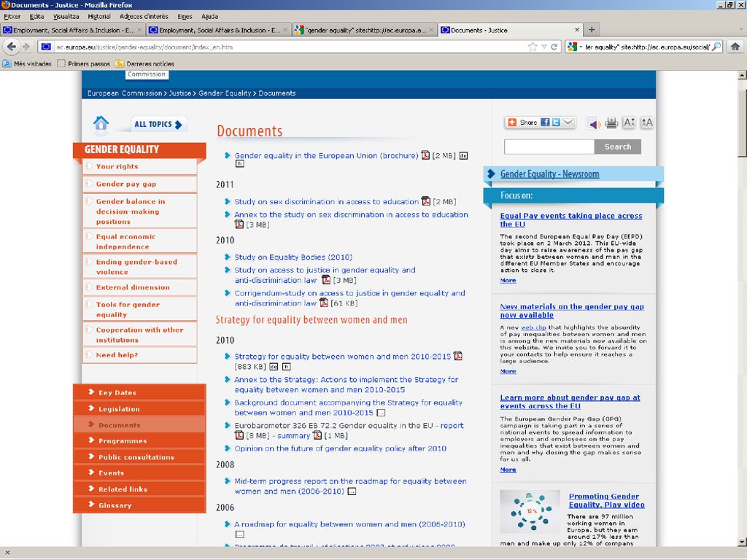Open the Edita menu
The width and height of the screenshot is (747, 560).
tap(36, 16)
